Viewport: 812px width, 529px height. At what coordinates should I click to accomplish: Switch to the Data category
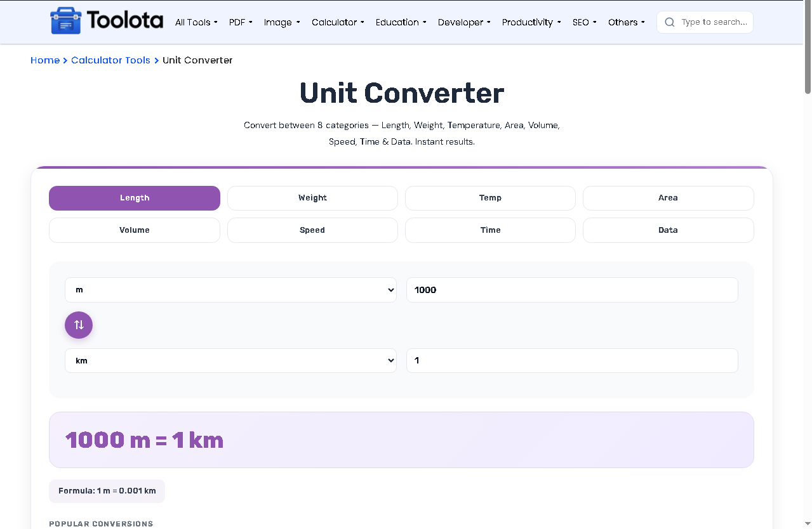click(x=668, y=230)
